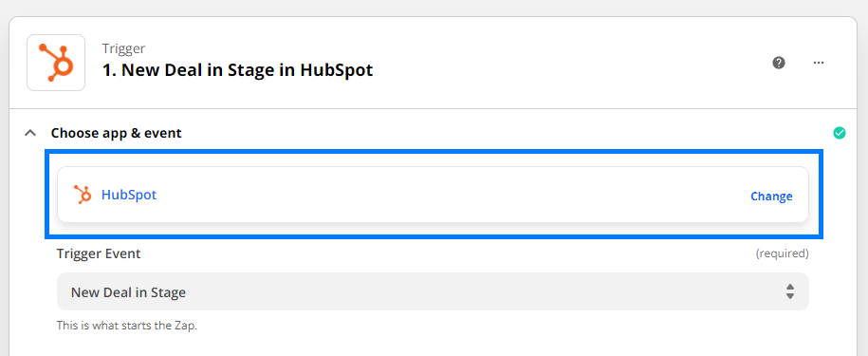Image resolution: width=868 pixels, height=356 pixels.
Task: Collapse the Choose app & event chevron
Action: coord(31,133)
